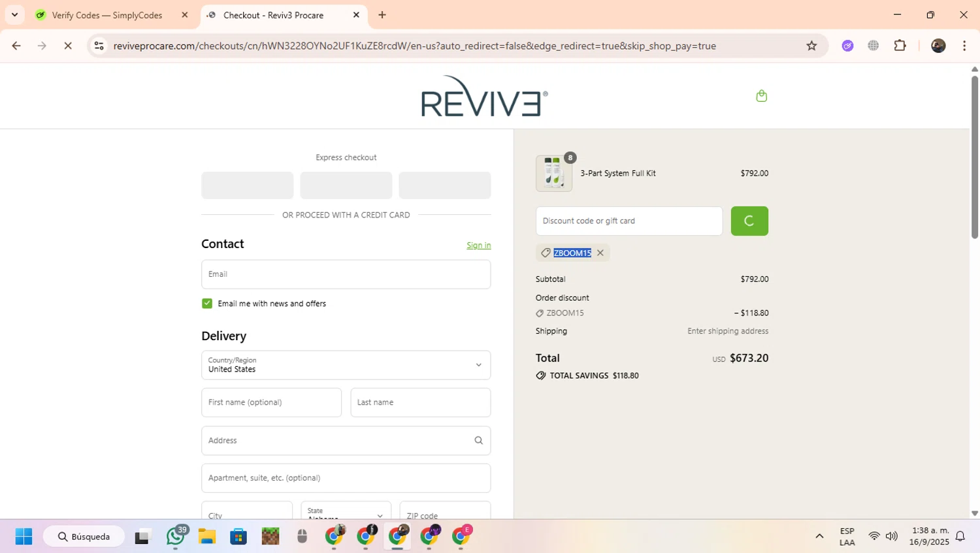
Task: Remove the ZBOOM15 discount code tag
Action: point(600,253)
